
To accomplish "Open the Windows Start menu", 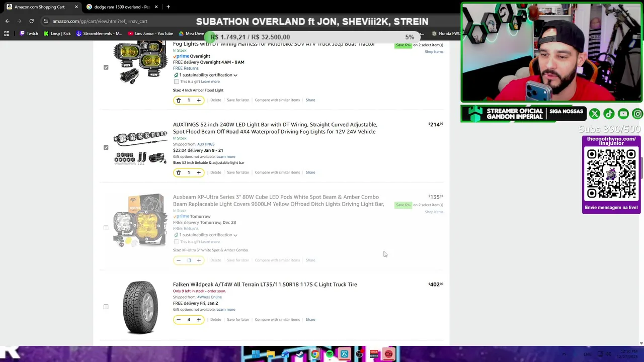I will point(256,354).
